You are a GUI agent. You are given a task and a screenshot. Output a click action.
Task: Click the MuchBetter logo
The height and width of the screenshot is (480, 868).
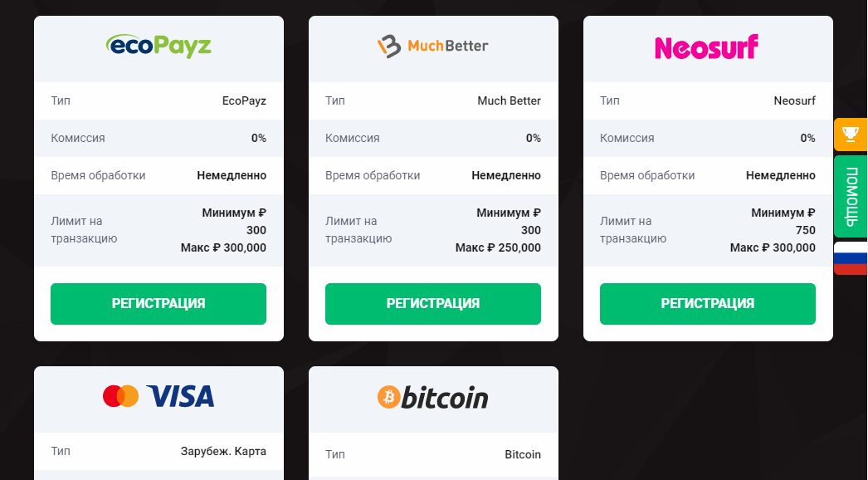(x=433, y=47)
